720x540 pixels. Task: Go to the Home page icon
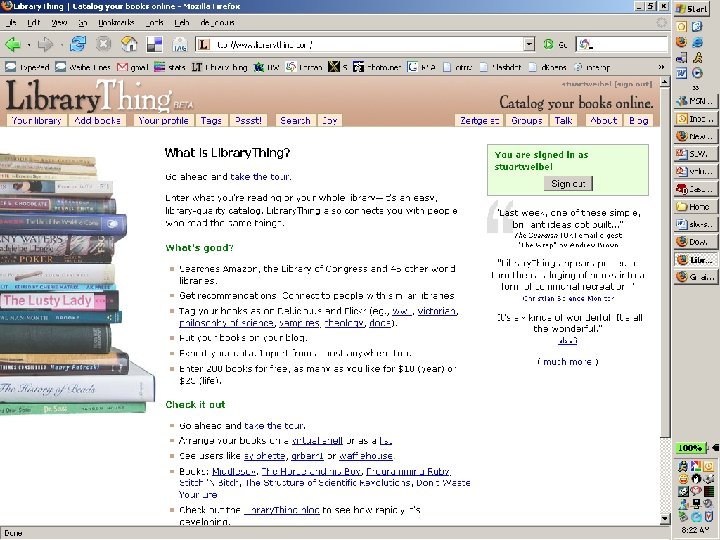pyautogui.click(x=129, y=44)
